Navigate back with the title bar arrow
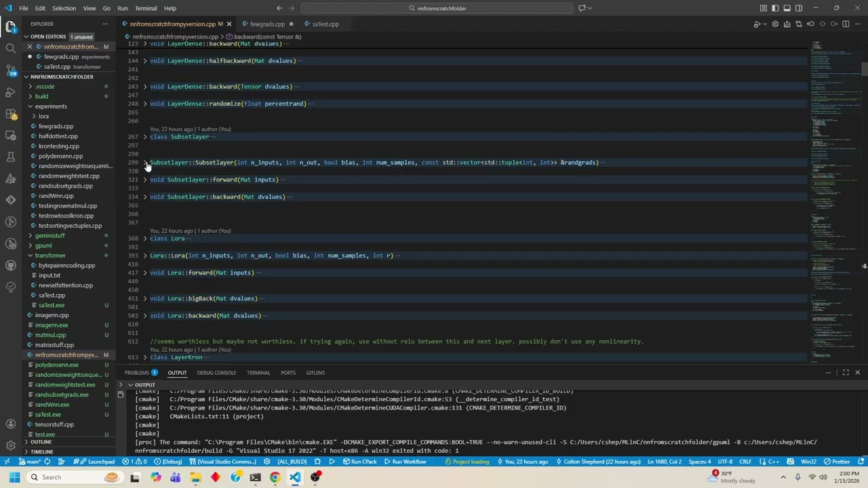 coord(279,8)
